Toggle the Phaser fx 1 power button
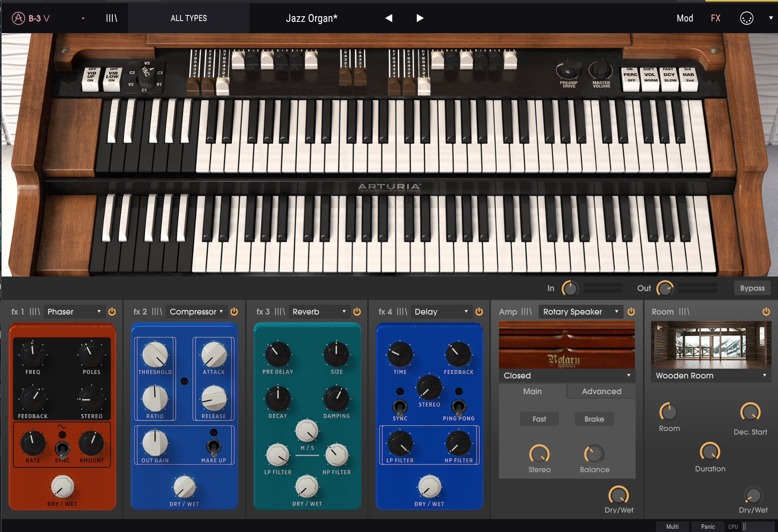Screen dimensions: 778x532 (x=112, y=312)
